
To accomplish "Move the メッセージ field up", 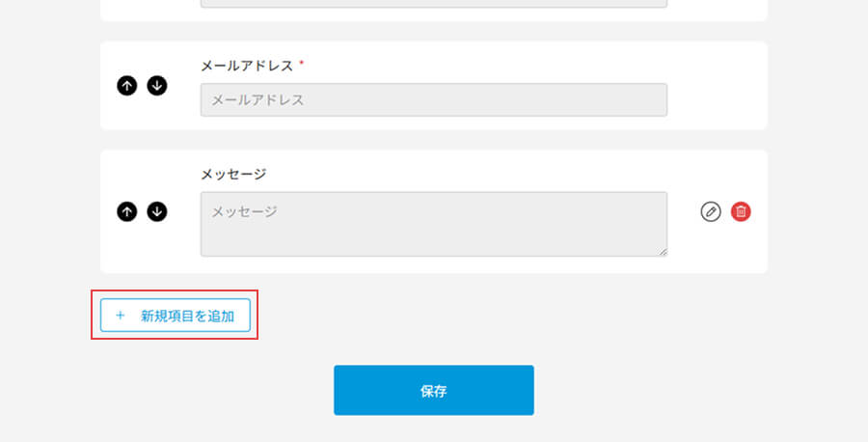I will [126, 211].
